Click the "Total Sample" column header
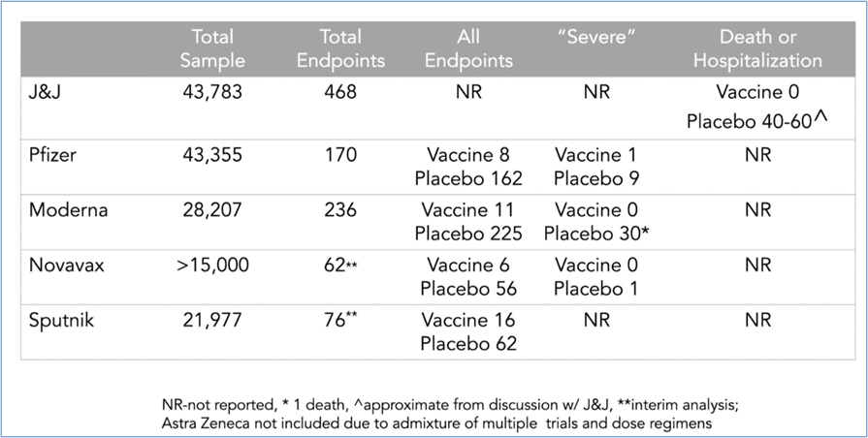 click(212, 48)
